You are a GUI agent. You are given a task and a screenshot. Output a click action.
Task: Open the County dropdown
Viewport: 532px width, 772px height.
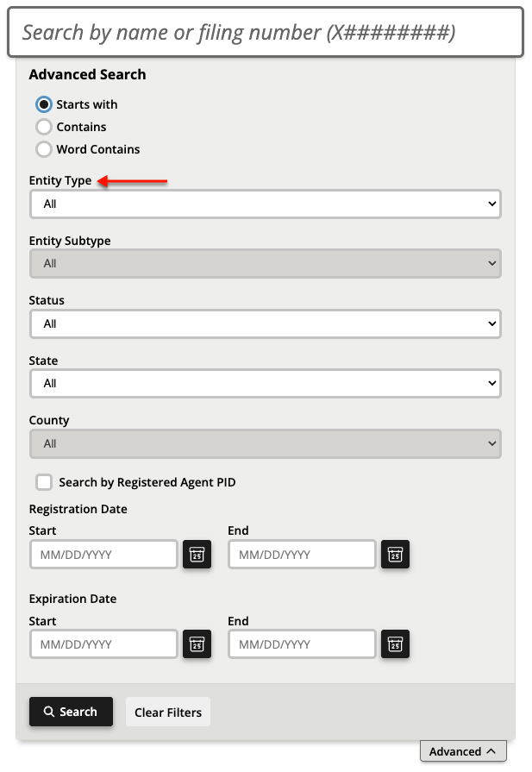pos(266,443)
